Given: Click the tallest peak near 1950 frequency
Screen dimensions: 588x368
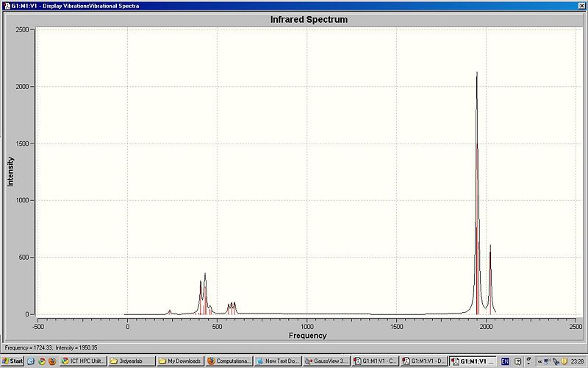Looking at the screenshot, I should 477,194.
